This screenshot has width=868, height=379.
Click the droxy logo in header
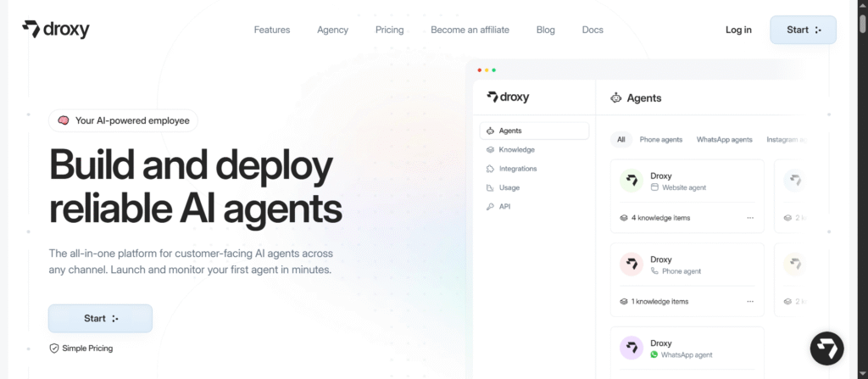click(56, 30)
